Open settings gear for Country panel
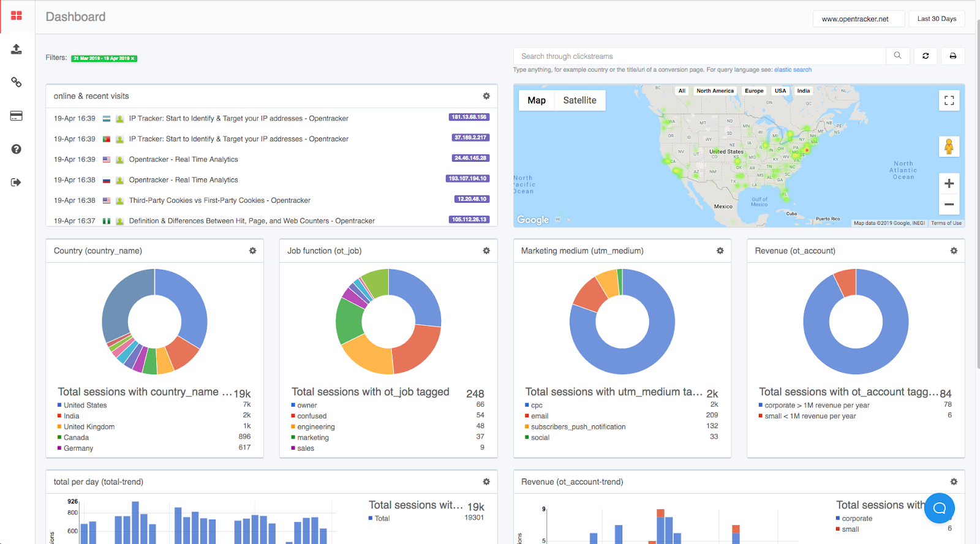 pos(252,251)
